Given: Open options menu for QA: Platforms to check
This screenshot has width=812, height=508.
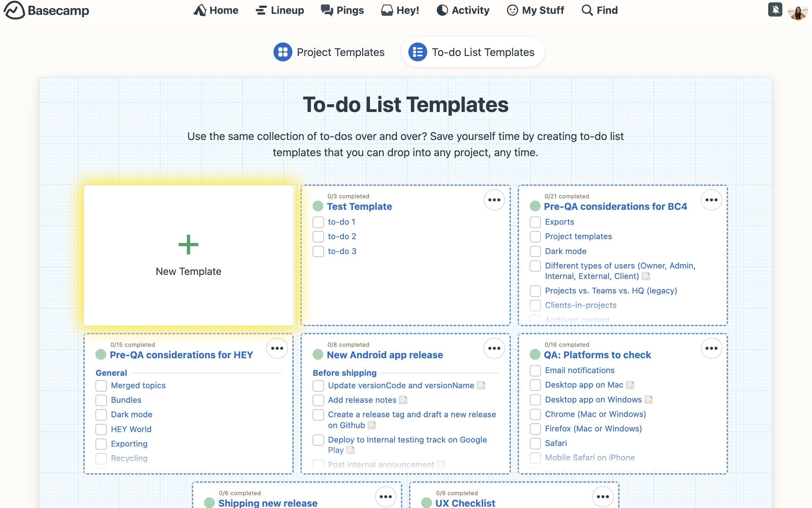Looking at the screenshot, I should tap(711, 348).
